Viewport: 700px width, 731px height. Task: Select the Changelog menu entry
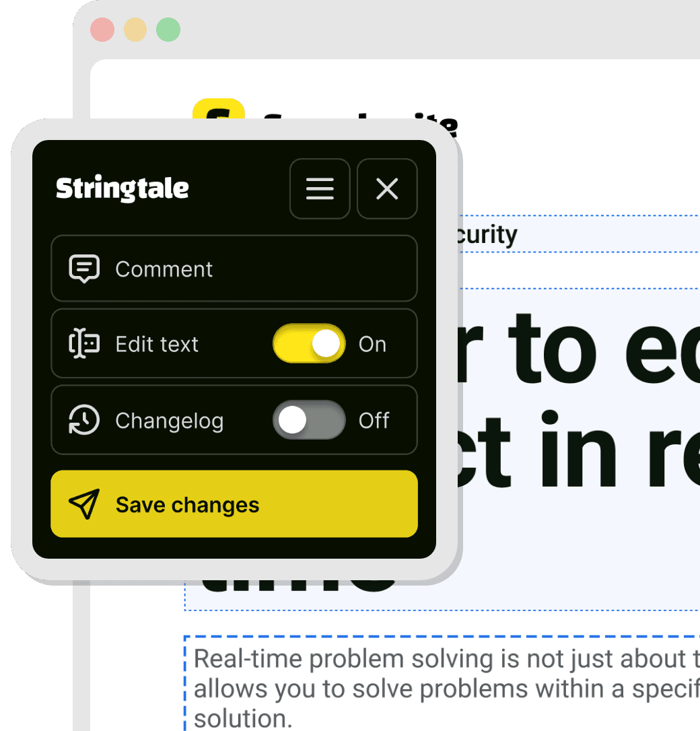tap(170, 420)
